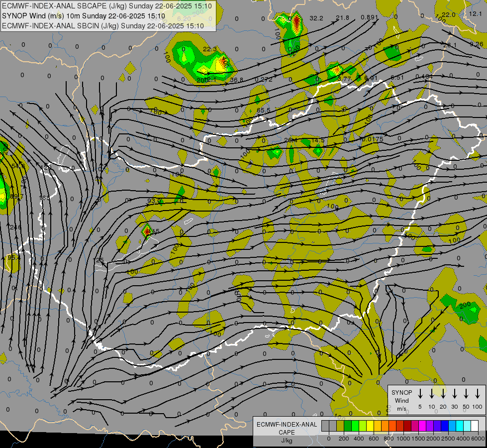Click the 166 value on the map

pyautogui.click(x=44, y=198)
